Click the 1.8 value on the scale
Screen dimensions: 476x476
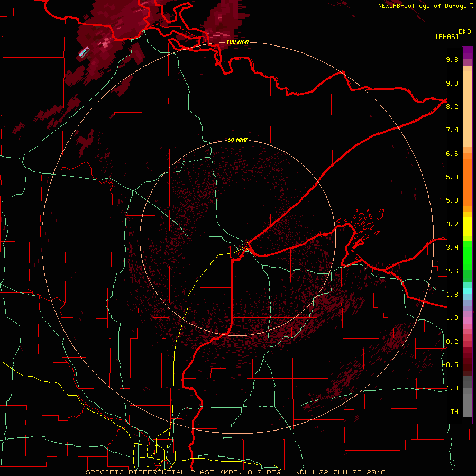tap(452, 295)
